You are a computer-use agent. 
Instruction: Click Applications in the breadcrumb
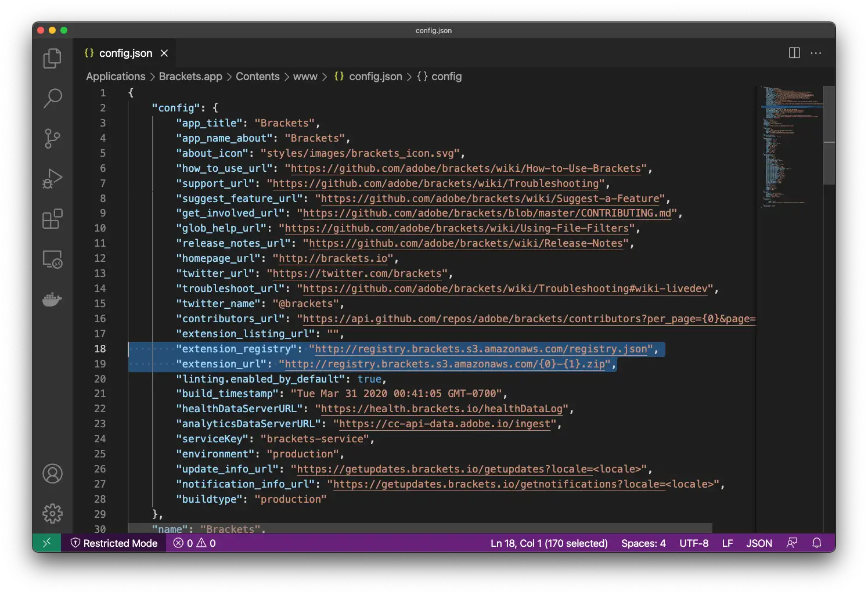point(116,76)
